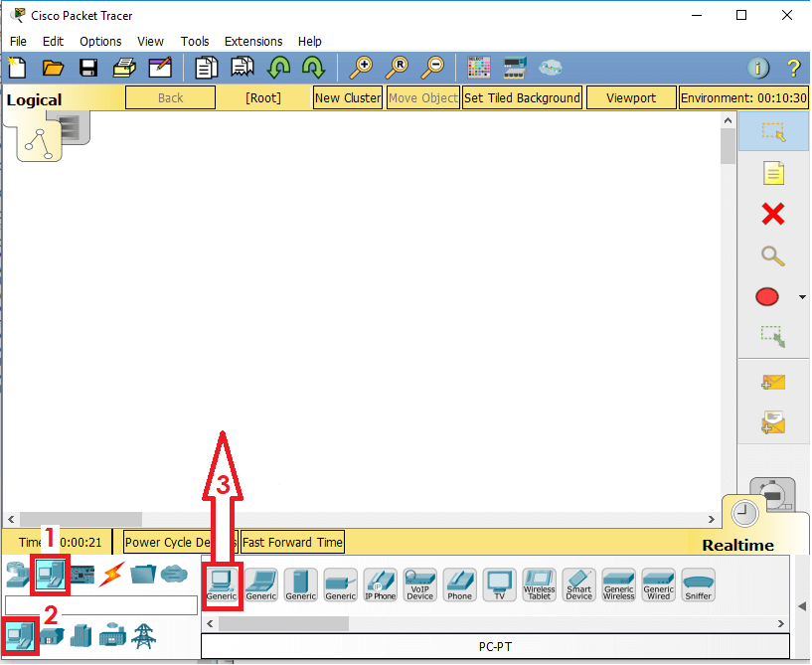Screen dimensions: 812x665
Task: Click Set Tiled Background button
Action: click(522, 97)
